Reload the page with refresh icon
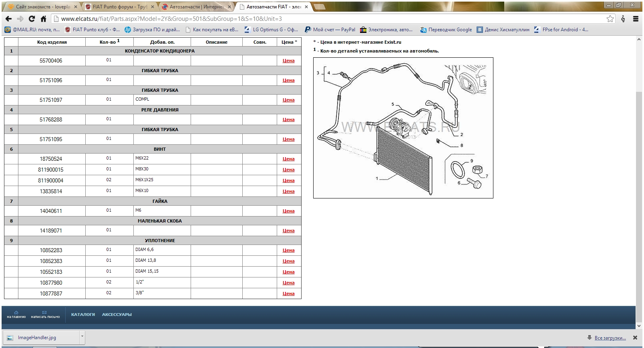 (x=32, y=19)
